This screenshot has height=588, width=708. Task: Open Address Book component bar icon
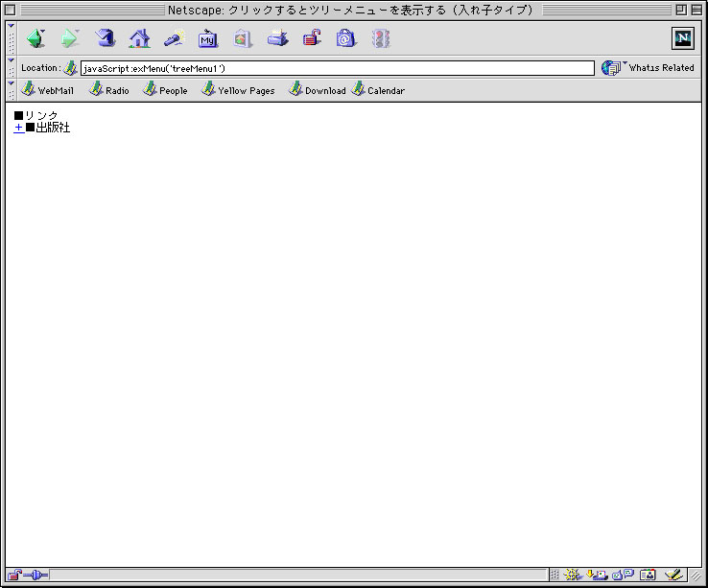click(648, 575)
